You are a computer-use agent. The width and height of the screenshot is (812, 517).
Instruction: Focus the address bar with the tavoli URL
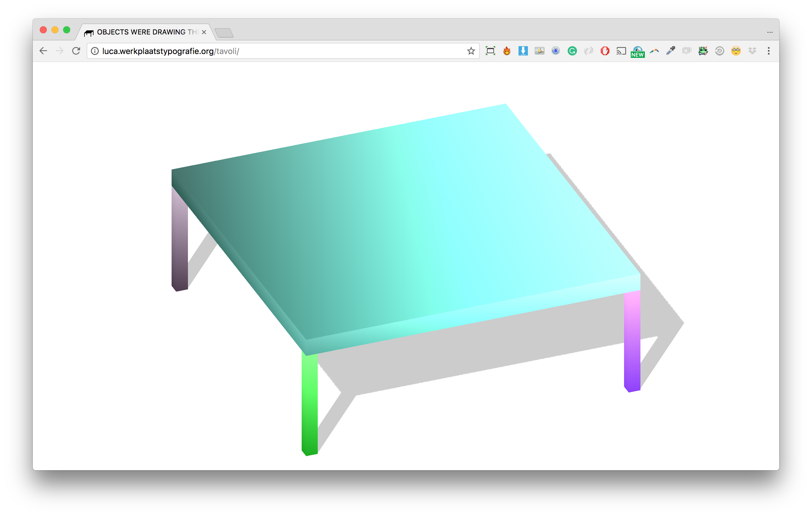[x=283, y=51]
